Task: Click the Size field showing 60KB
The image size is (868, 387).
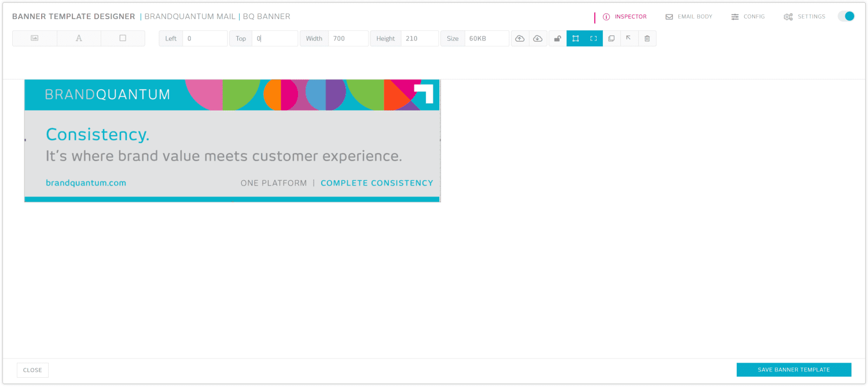Action: (487, 38)
